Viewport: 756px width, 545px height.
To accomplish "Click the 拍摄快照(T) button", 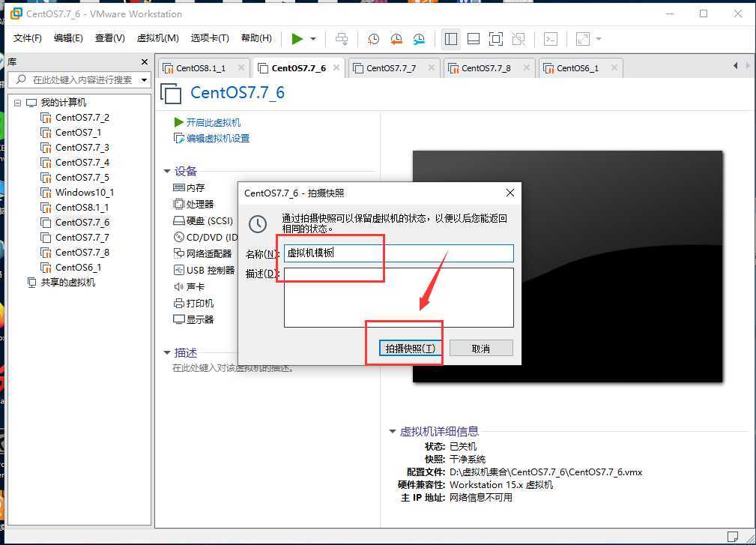I will click(411, 349).
